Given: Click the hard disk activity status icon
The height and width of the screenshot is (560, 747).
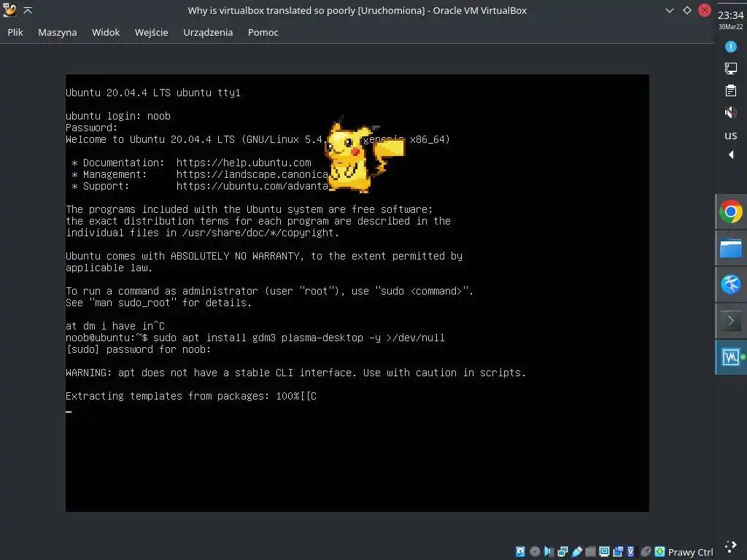Looking at the screenshot, I should pos(520,551).
